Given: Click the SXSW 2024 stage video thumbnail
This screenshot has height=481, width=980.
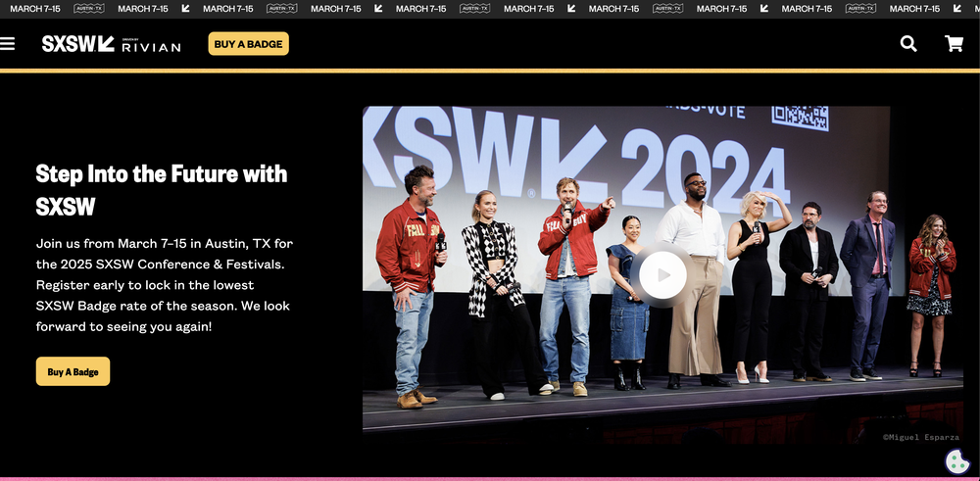Looking at the screenshot, I should 662,275.
